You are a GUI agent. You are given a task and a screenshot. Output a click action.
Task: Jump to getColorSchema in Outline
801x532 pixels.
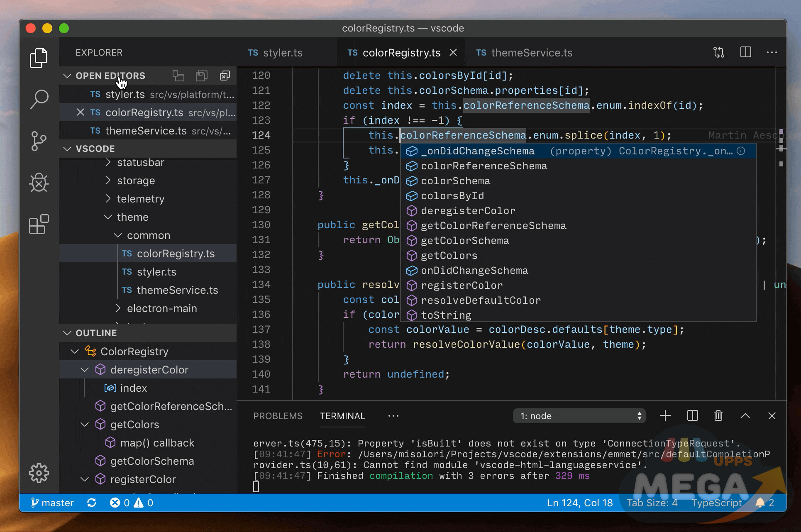coord(148,461)
